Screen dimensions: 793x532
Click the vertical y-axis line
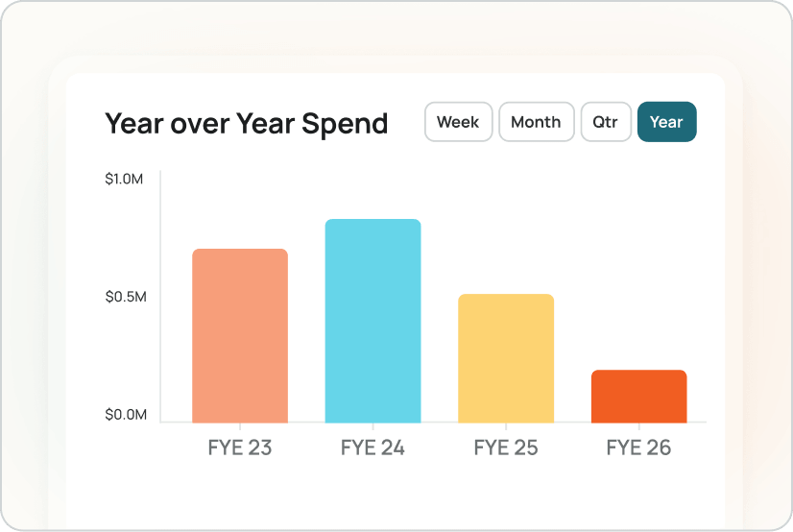[x=160, y=288]
